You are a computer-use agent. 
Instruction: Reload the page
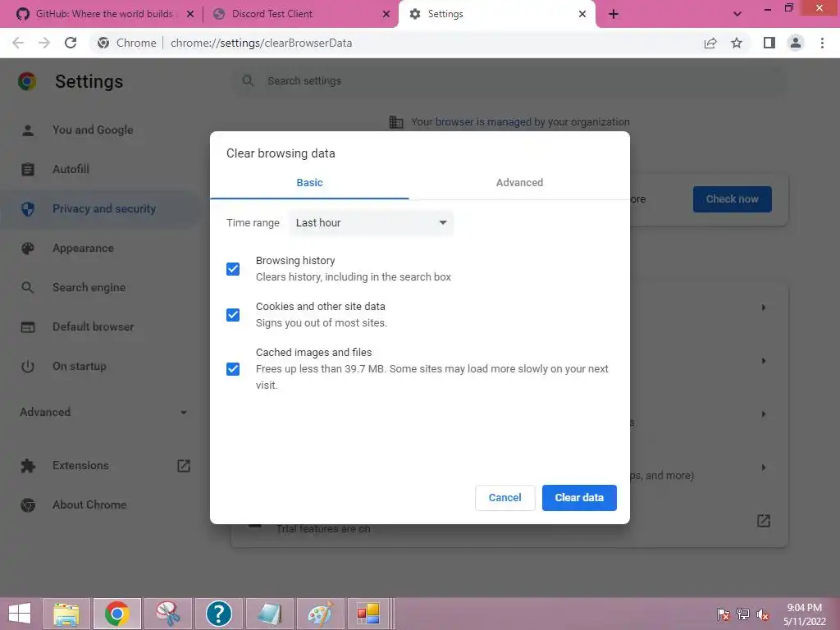(71, 43)
